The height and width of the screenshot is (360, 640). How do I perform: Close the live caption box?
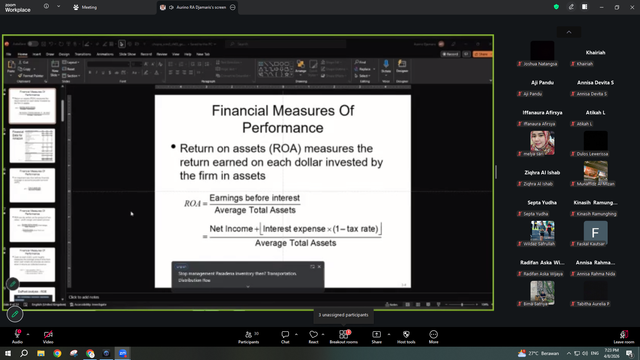point(319,267)
